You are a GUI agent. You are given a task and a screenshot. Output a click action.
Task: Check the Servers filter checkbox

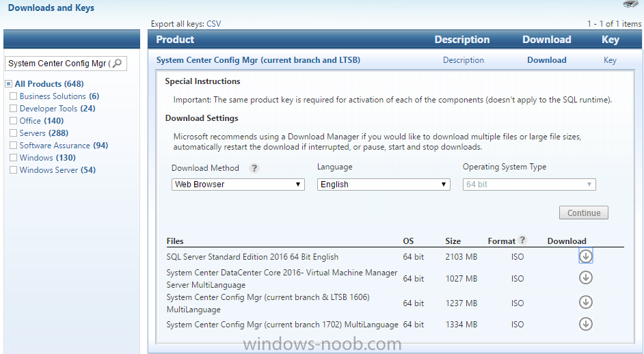point(13,133)
